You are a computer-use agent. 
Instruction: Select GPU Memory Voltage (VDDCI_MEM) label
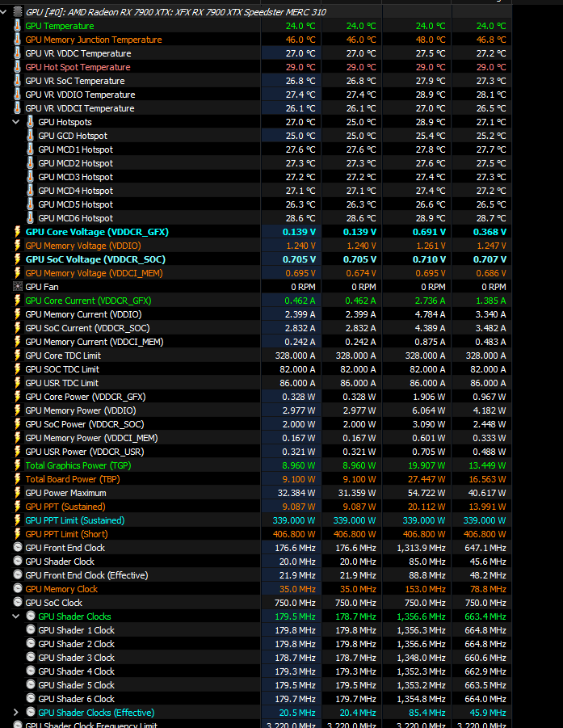[x=94, y=273]
